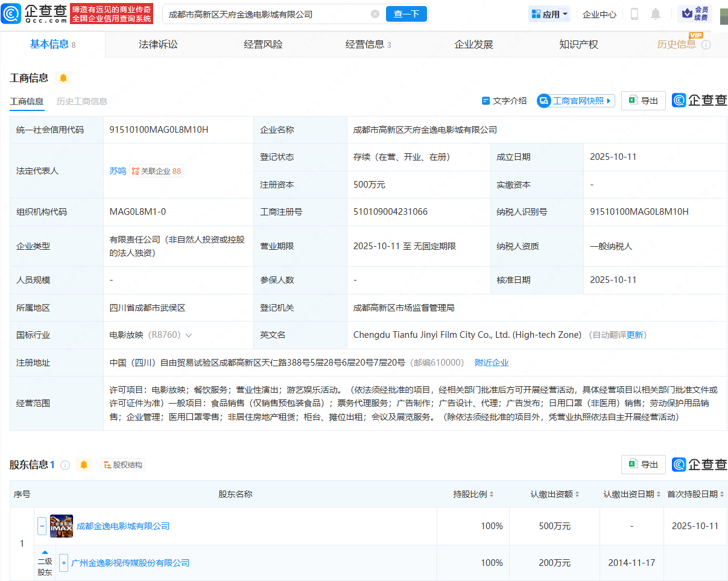Open the notifications bell in the header

tap(656, 14)
